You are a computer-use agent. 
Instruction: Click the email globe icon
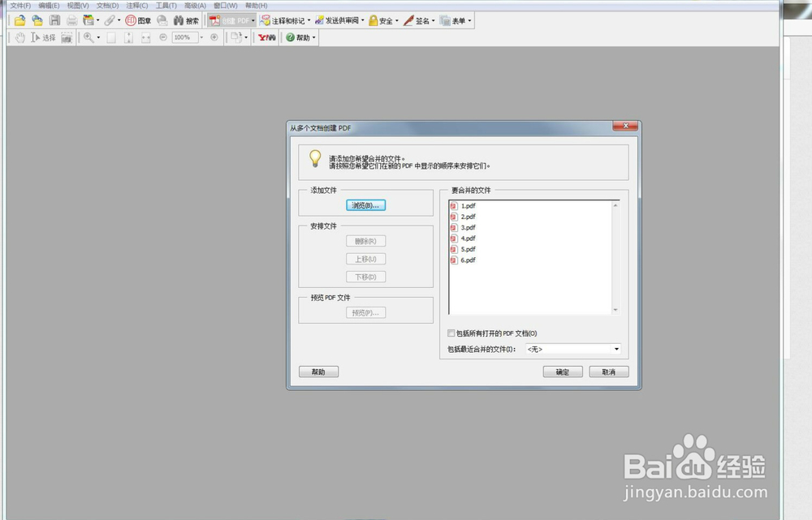coord(162,21)
